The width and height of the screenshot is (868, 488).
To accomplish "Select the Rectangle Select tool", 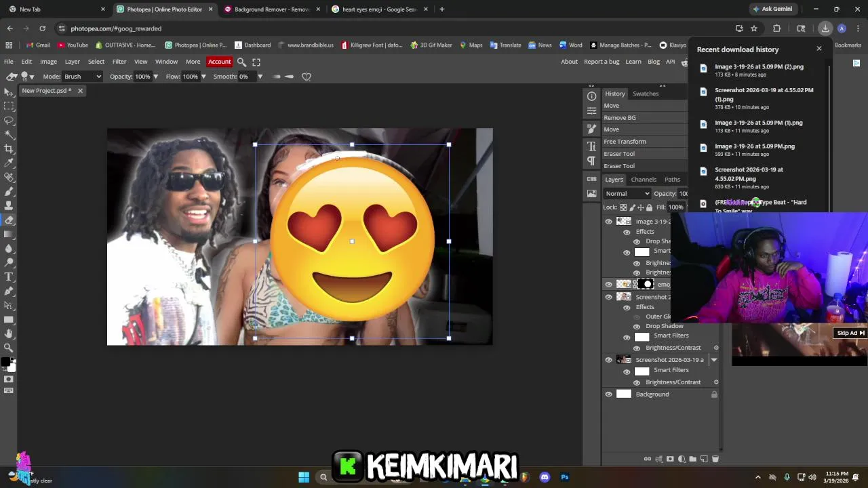I will tap(9, 106).
